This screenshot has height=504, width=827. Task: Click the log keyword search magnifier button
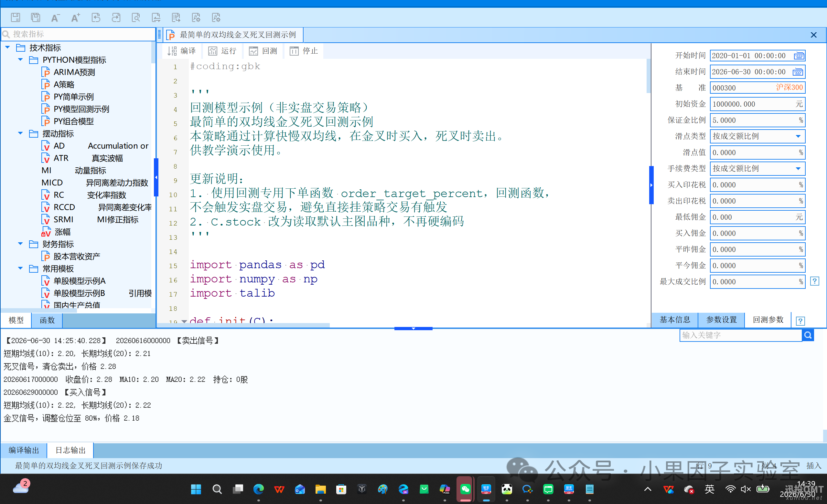[808, 335]
